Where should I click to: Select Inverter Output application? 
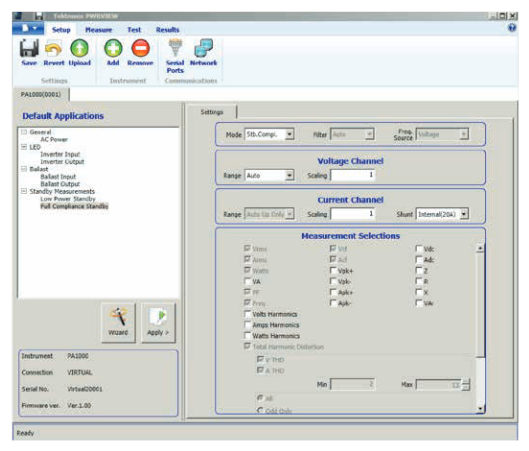coord(62,162)
